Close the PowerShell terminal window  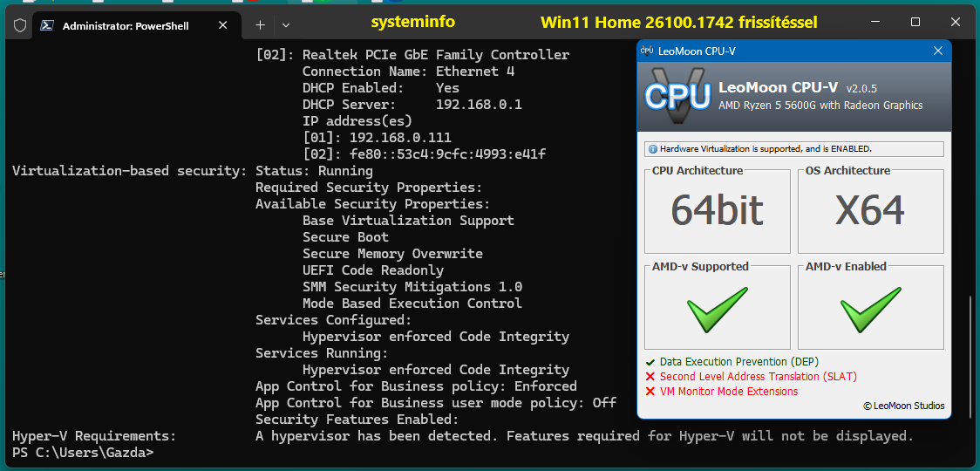[955, 22]
